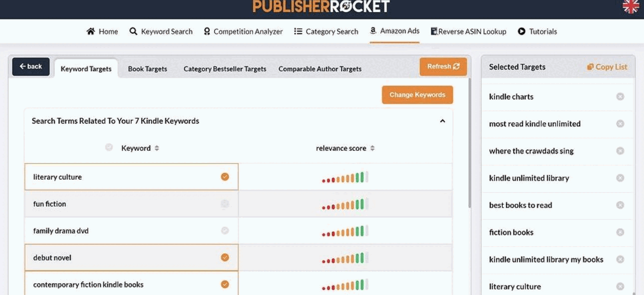Click relevance score bar for literary culture

[x=345, y=177]
